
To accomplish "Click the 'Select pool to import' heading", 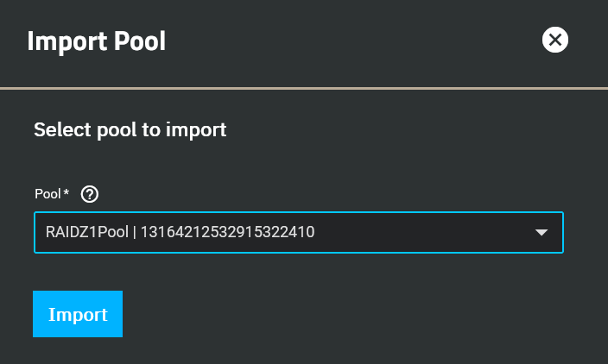I will pos(130,129).
